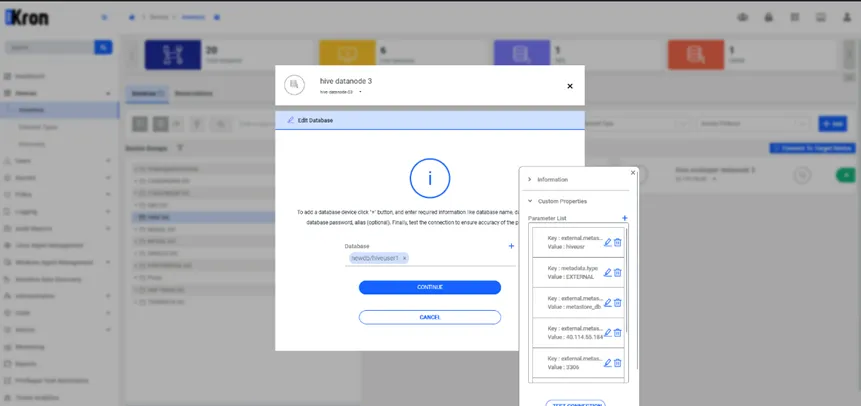Click the 'Parameter List' label
The width and height of the screenshot is (861, 406).
tap(547, 219)
